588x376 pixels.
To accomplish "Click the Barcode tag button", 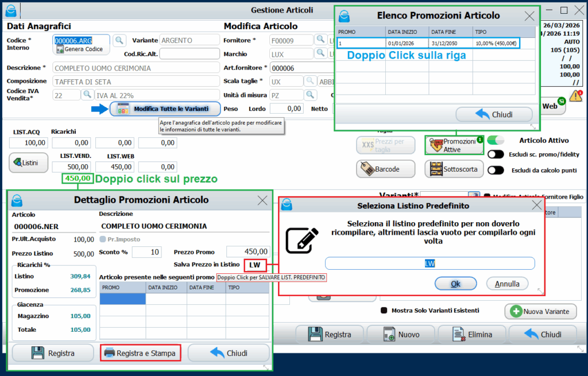I will 386,169.
